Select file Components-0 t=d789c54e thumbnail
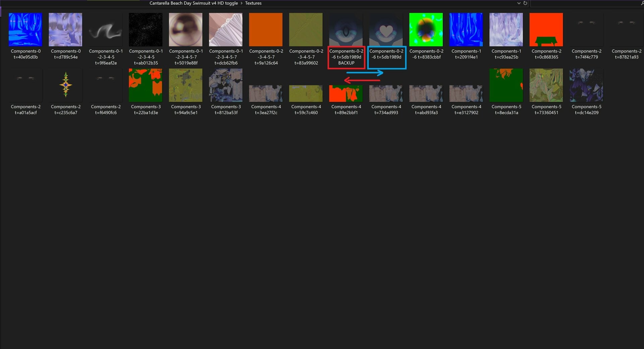This screenshot has height=349, width=644. tap(65, 30)
